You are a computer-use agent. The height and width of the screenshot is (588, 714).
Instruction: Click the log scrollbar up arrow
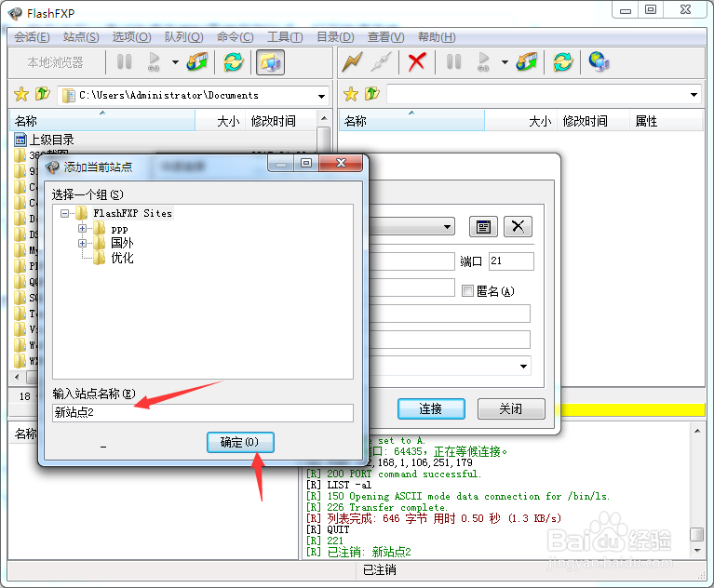697,431
